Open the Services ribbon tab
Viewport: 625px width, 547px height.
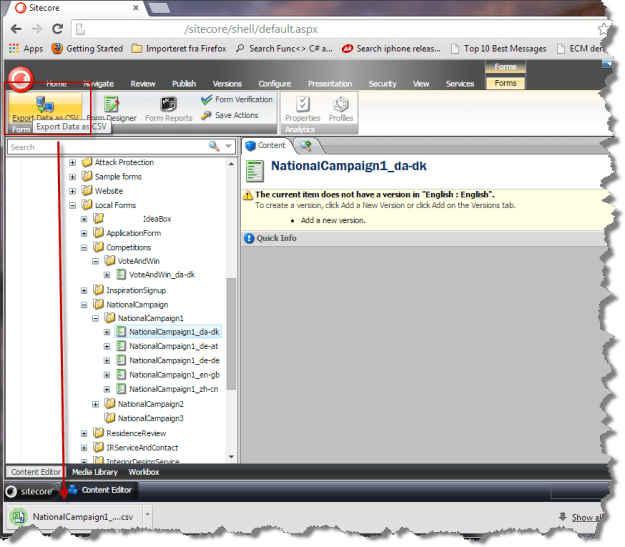(x=460, y=84)
